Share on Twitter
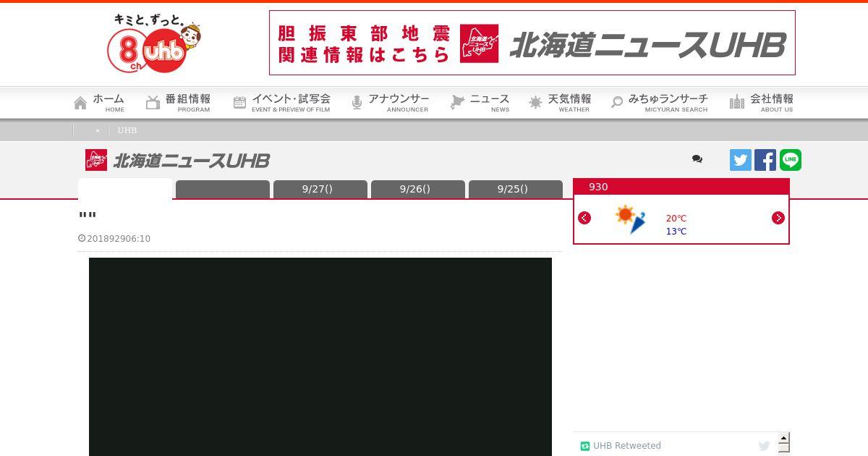The height and width of the screenshot is (456, 868). click(x=741, y=160)
